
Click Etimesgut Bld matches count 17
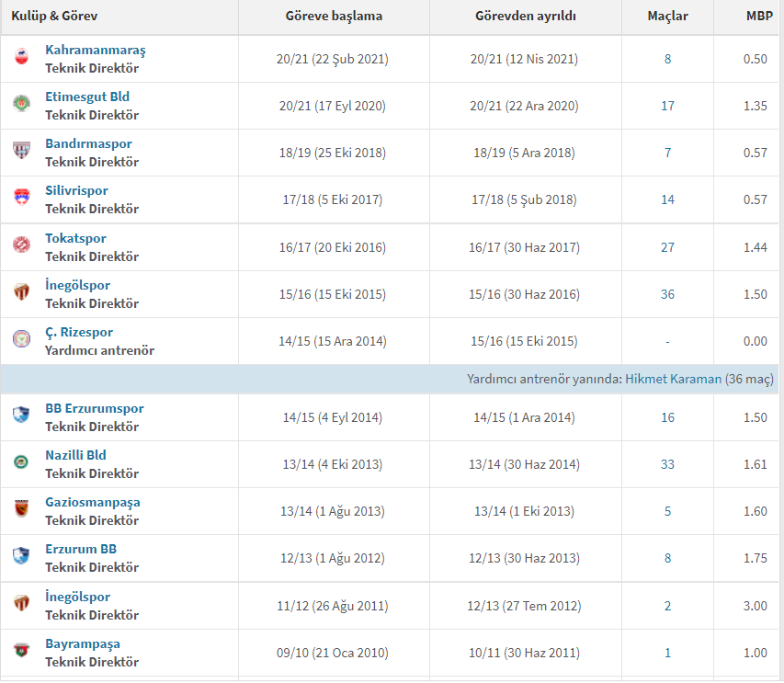pos(667,106)
